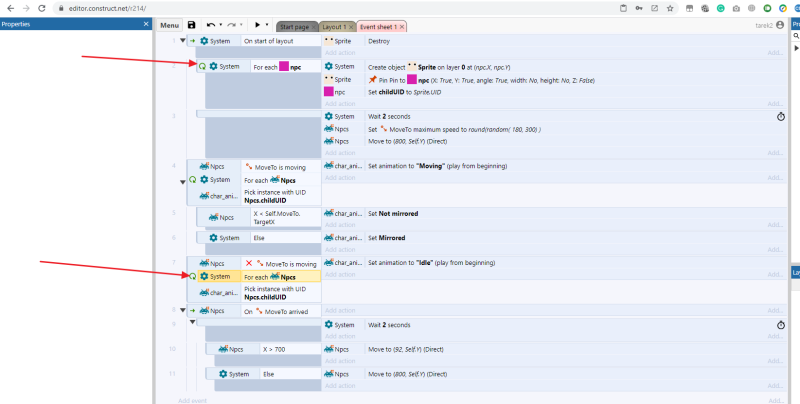Select the System gear icon in event 1 condition

coord(204,41)
